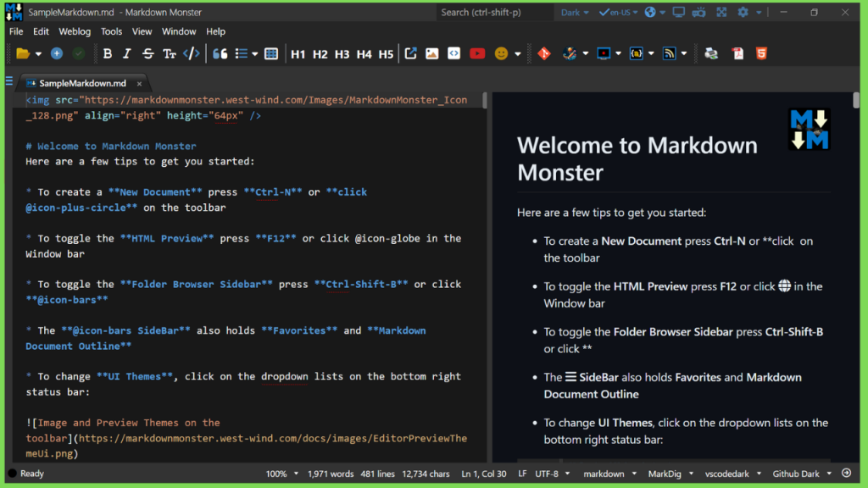Open the Tools menu
Image resolution: width=868 pixels, height=488 pixels.
point(111,31)
